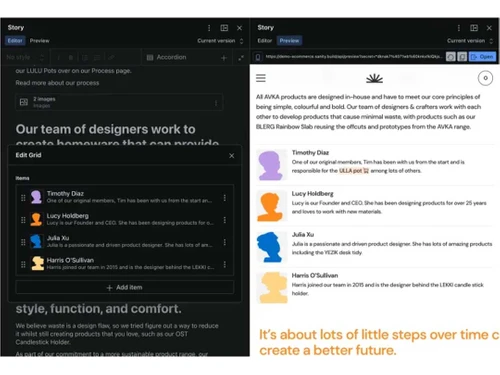Image resolution: width=500 pixels, height=375 pixels.
Task: Open Current version dropdown in left pane
Action: [x=220, y=41]
